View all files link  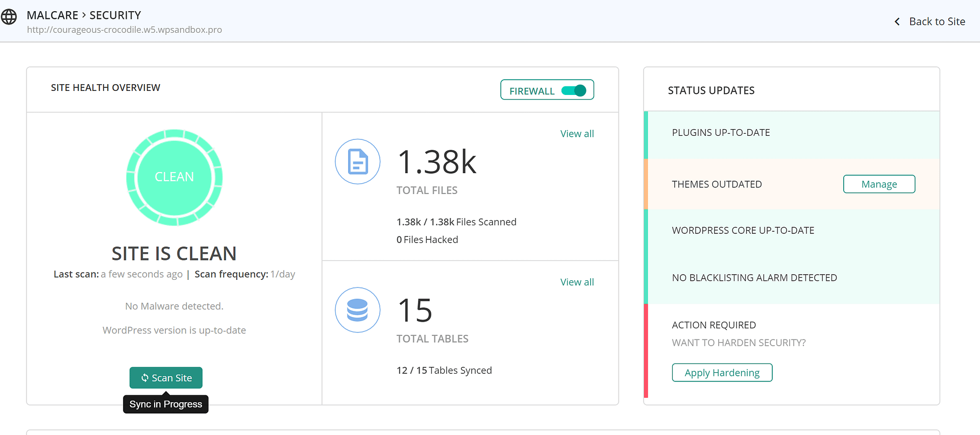pos(577,134)
